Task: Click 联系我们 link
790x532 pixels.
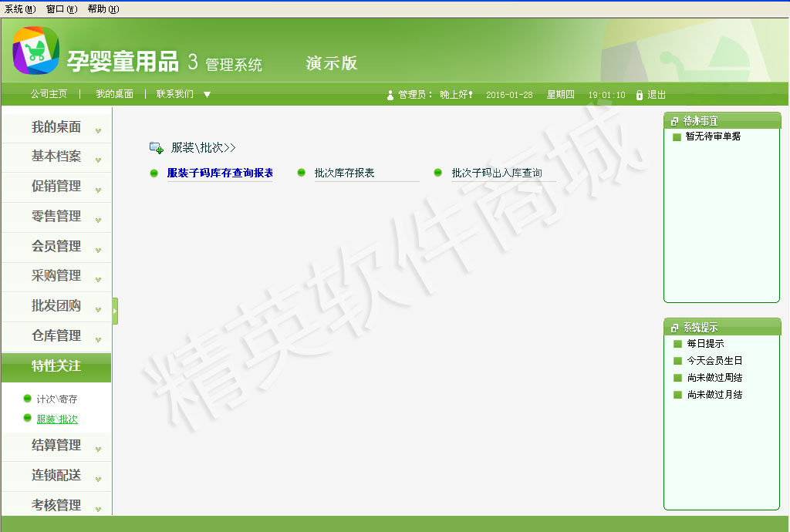Action: pyautogui.click(x=175, y=94)
